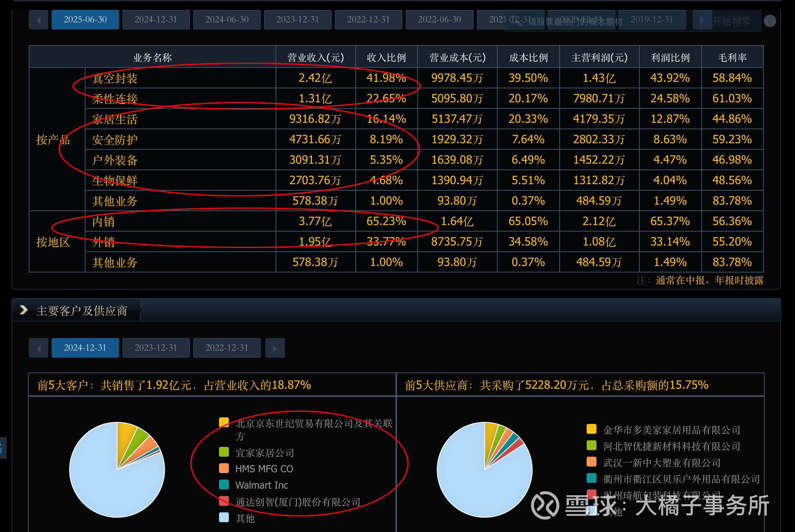Click yellow swatch for 北京京东世纪贸易 legend

(224, 422)
